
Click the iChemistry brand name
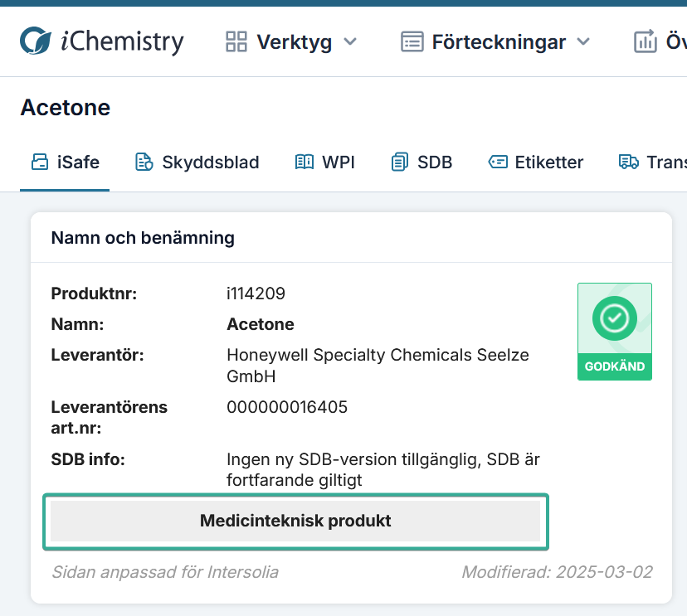click(122, 42)
